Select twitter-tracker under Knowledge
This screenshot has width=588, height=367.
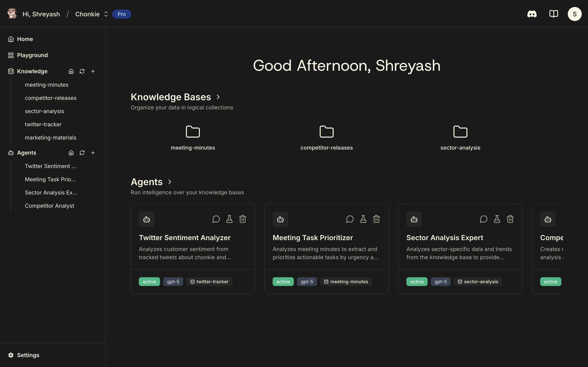tap(43, 124)
